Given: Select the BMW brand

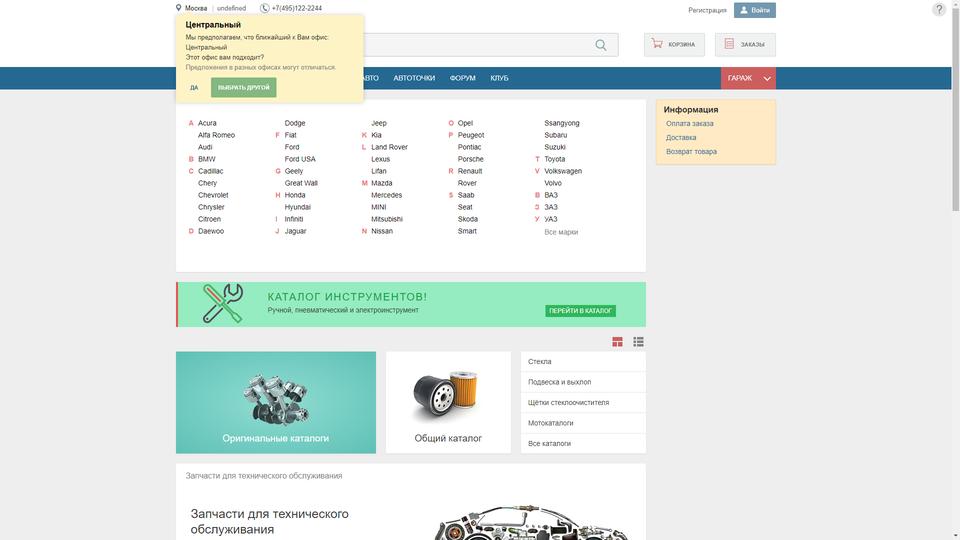Looking at the screenshot, I should pyautogui.click(x=206, y=159).
